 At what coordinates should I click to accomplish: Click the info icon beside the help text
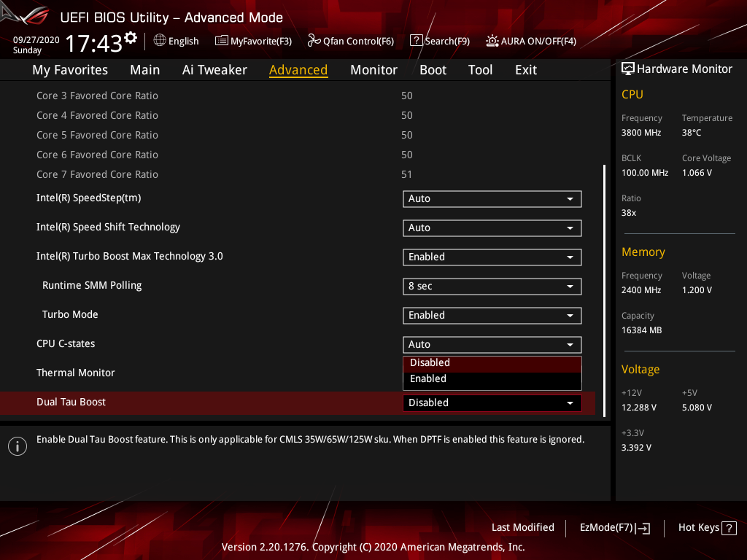tap(18, 446)
